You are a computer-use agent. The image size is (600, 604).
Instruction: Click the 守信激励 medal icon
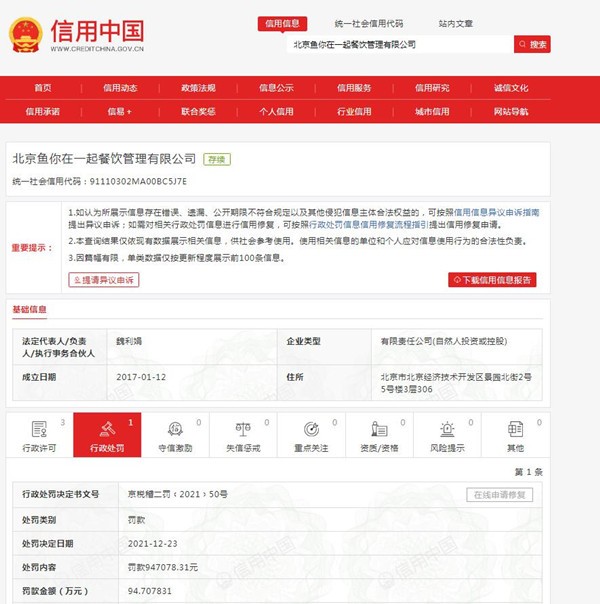(175, 429)
